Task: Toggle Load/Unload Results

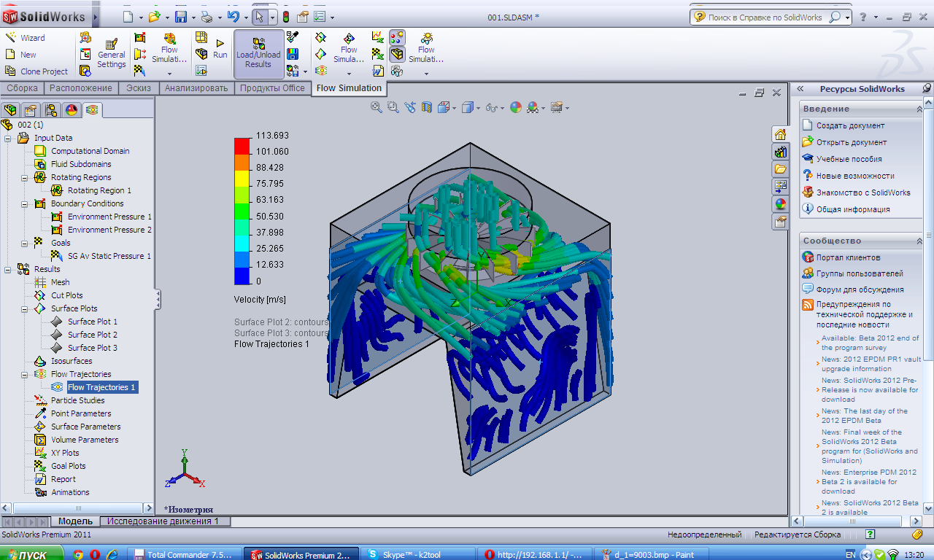Action: [258, 54]
